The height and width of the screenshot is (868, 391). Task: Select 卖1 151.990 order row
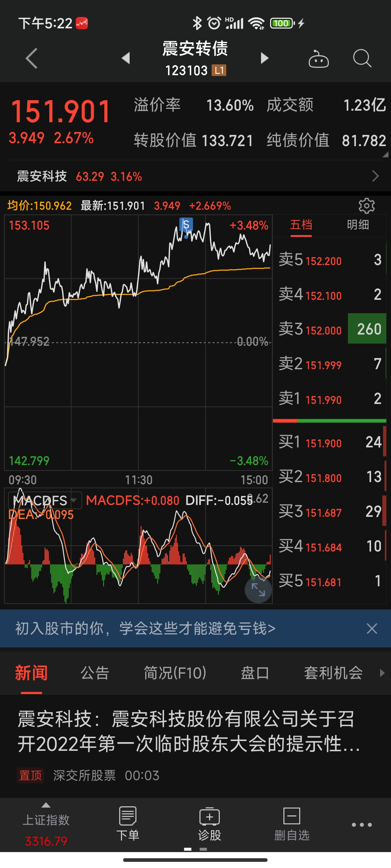[329, 399]
